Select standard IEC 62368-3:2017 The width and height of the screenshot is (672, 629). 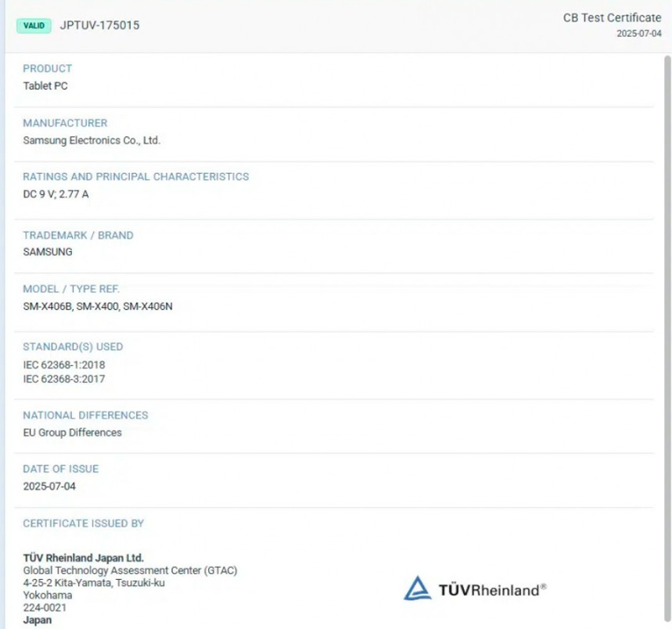click(64, 379)
